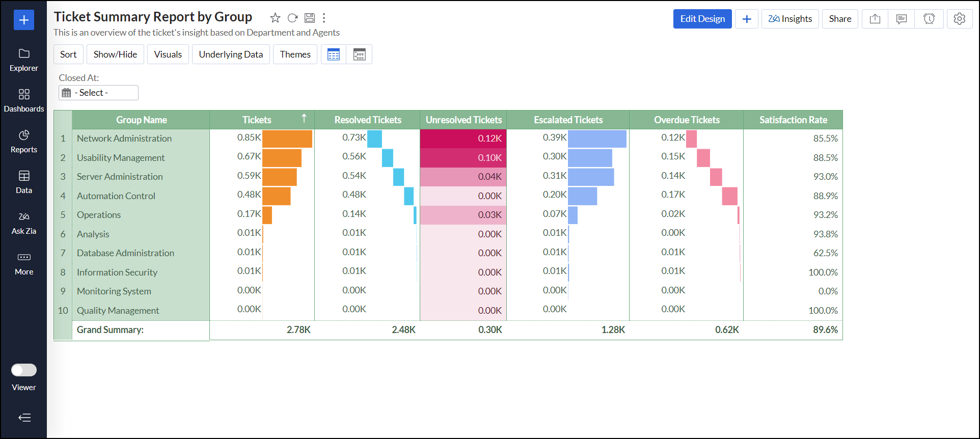
Task: Open the Closed At date dropdown
Action: [x=98, y=93]
